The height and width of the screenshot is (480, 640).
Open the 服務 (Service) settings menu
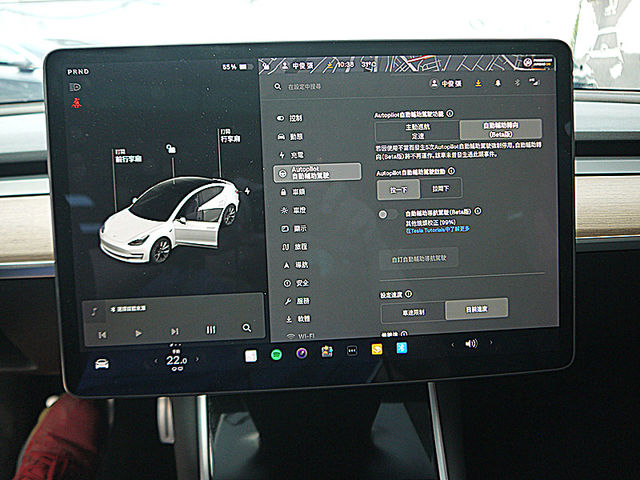point(297,301)
